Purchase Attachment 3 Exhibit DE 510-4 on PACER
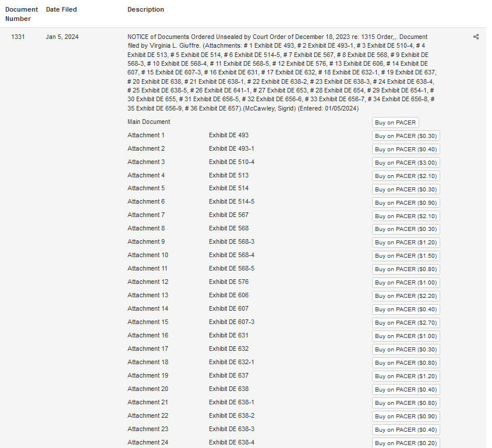 406,163
